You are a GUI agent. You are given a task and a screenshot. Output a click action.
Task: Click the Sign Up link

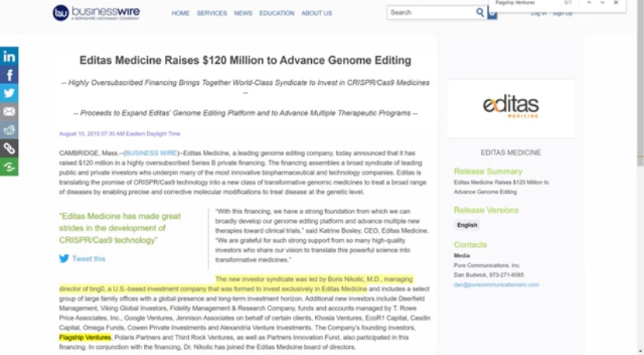[562, 13]
